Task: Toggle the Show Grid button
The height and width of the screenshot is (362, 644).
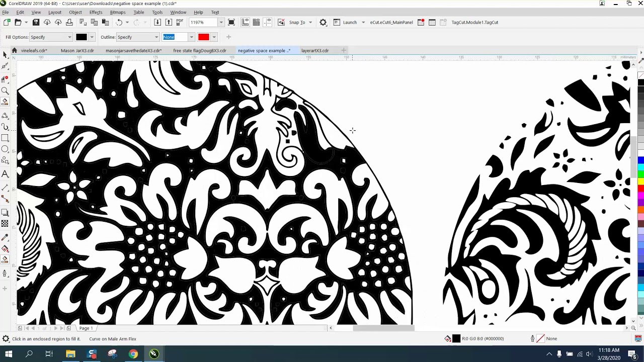Action: [256, 22]
